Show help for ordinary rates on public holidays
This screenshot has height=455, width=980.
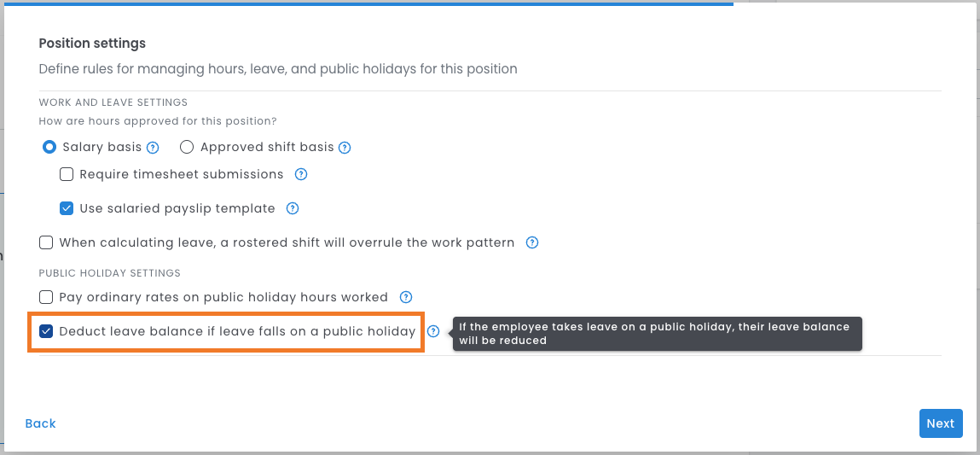(x=405, y=297)
